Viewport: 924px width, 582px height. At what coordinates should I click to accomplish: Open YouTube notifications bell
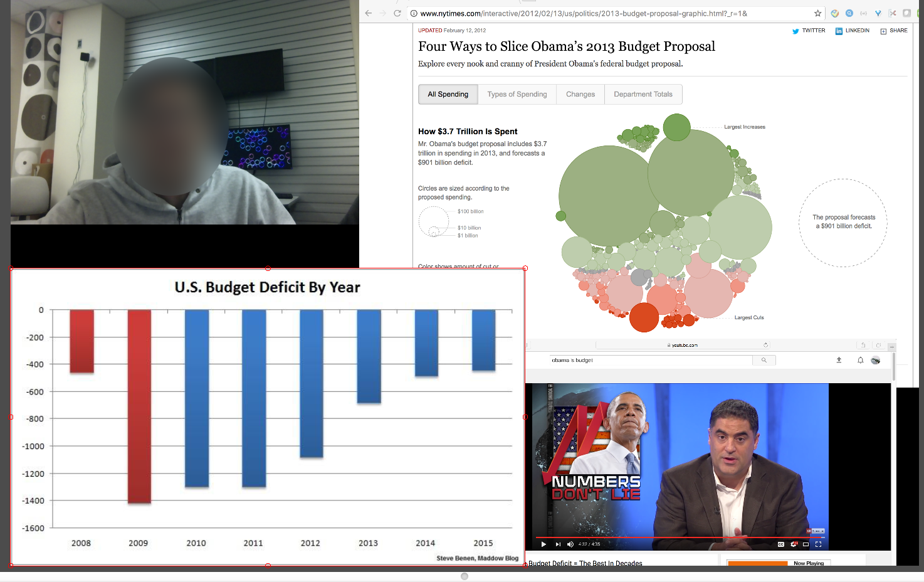coord(860,360)
